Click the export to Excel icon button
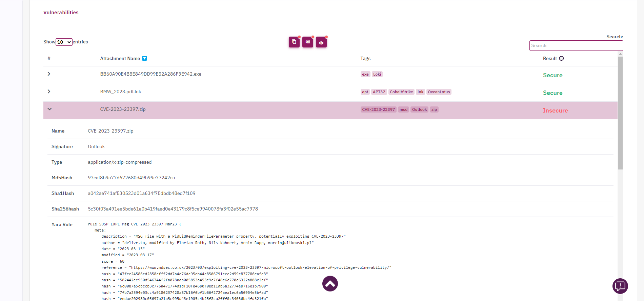 tap(308, 42)
